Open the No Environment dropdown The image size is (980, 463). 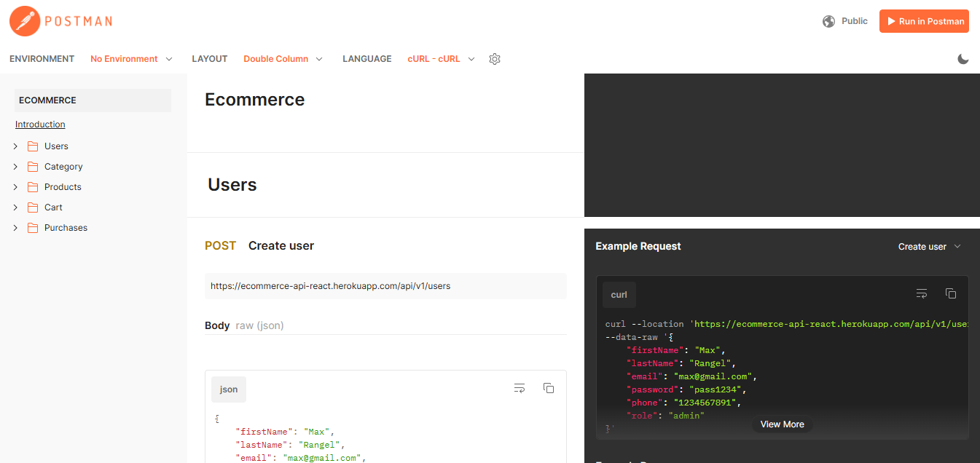(x=132, y=59)
